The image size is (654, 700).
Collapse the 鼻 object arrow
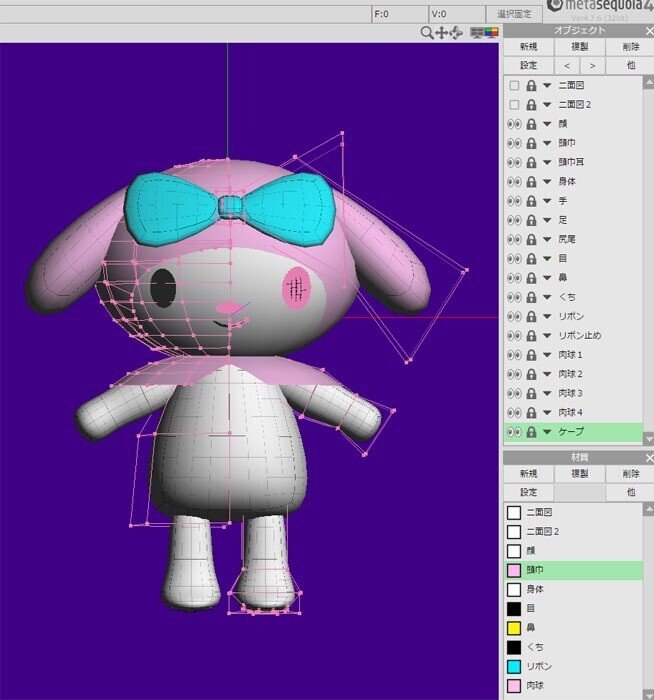[x=547, y=278]
